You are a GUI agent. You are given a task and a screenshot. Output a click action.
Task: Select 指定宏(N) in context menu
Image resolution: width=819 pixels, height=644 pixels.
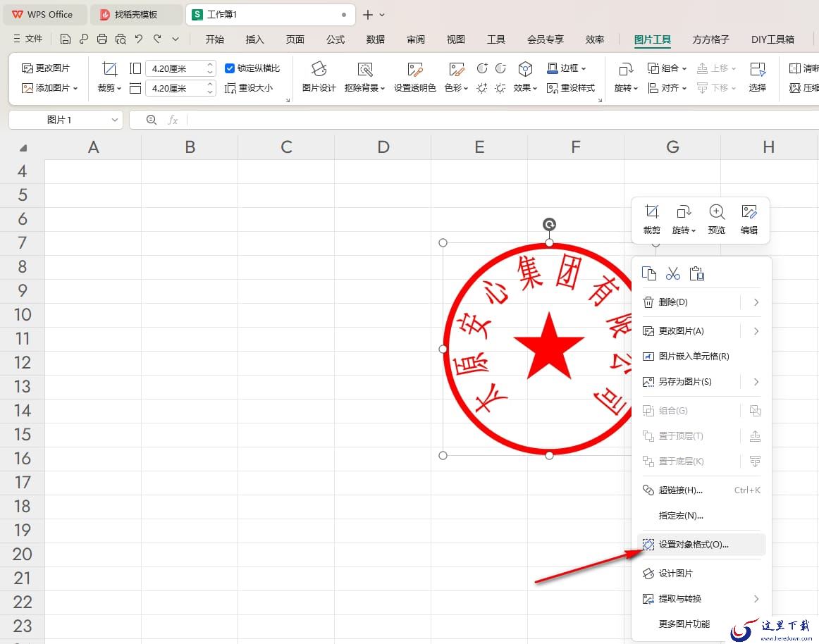701,516
